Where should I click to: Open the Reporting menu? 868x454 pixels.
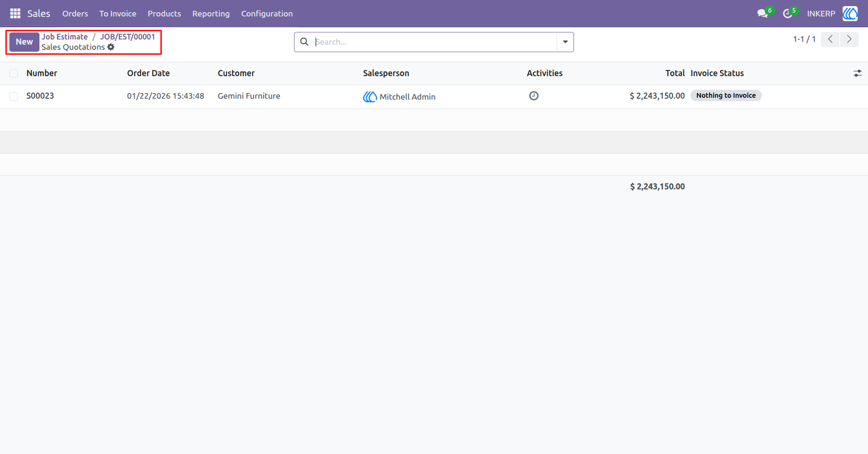pyautogui.click(x=211, y=14)
